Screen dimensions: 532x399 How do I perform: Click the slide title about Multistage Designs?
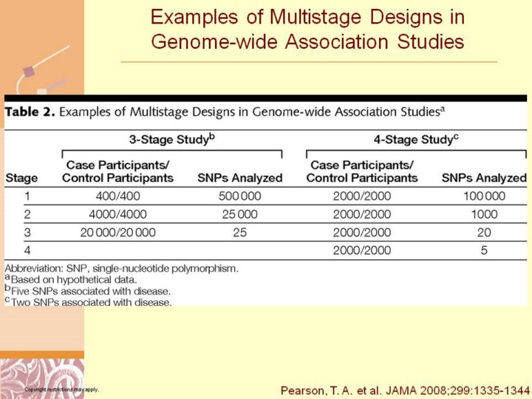(x=307, y=29)
